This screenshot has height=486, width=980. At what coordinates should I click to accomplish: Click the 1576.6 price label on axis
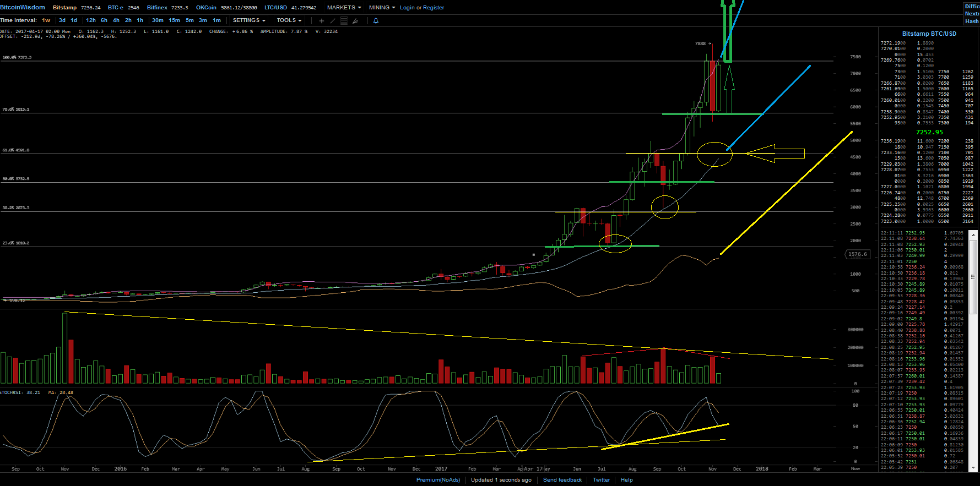click(x=858, y=254)
